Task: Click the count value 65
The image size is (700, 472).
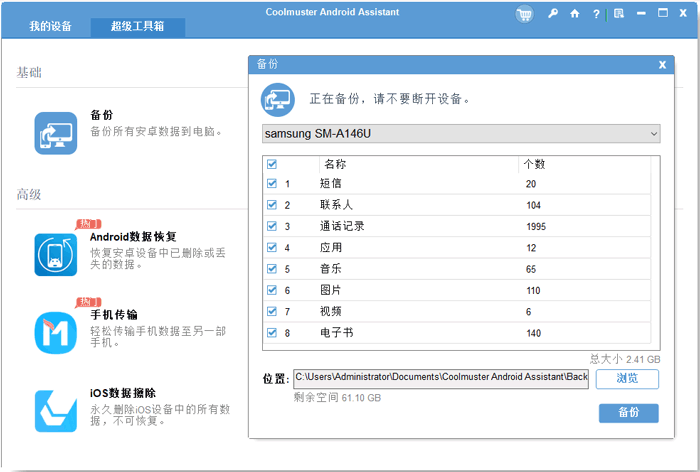Action: (x=531, y=270)
